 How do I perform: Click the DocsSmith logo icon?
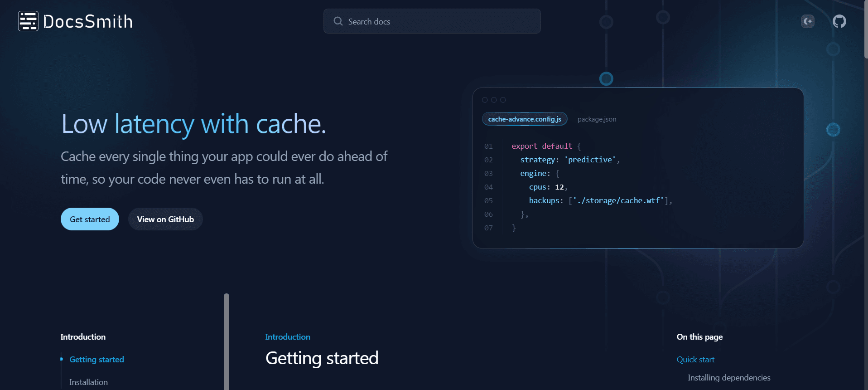tap(28, 21)
